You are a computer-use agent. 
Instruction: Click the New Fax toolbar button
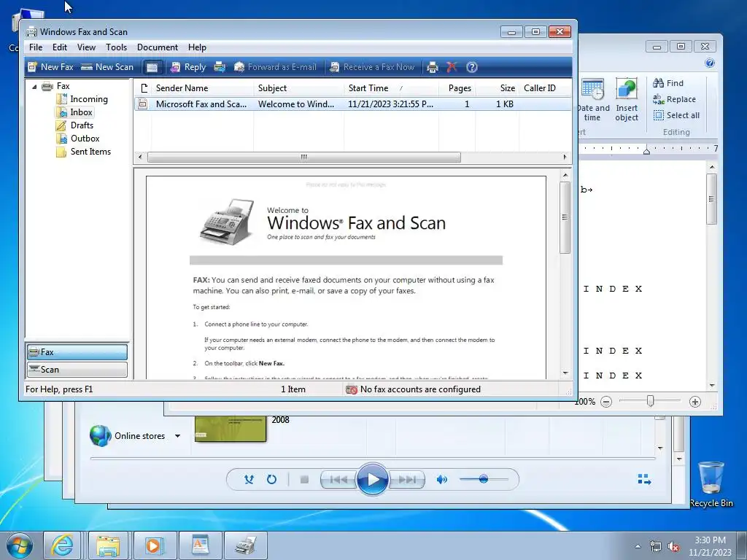click(50, 67)
